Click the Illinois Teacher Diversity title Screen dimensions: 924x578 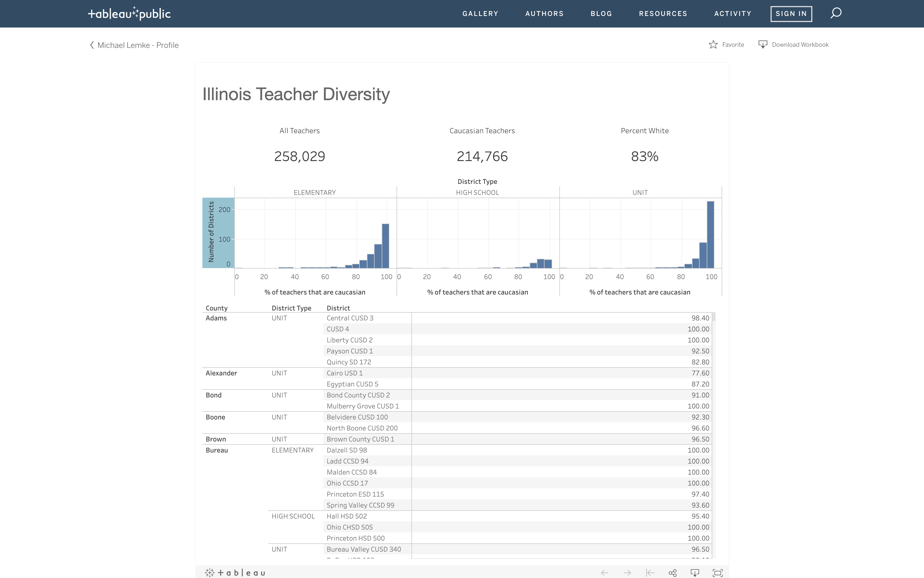pos(296,94)
